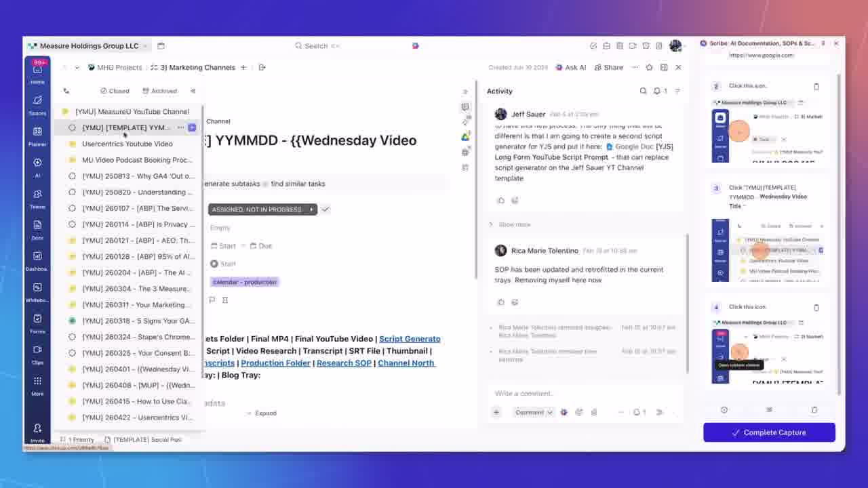
Task: Click the favorite star next to the task
Action: [648, 67]
